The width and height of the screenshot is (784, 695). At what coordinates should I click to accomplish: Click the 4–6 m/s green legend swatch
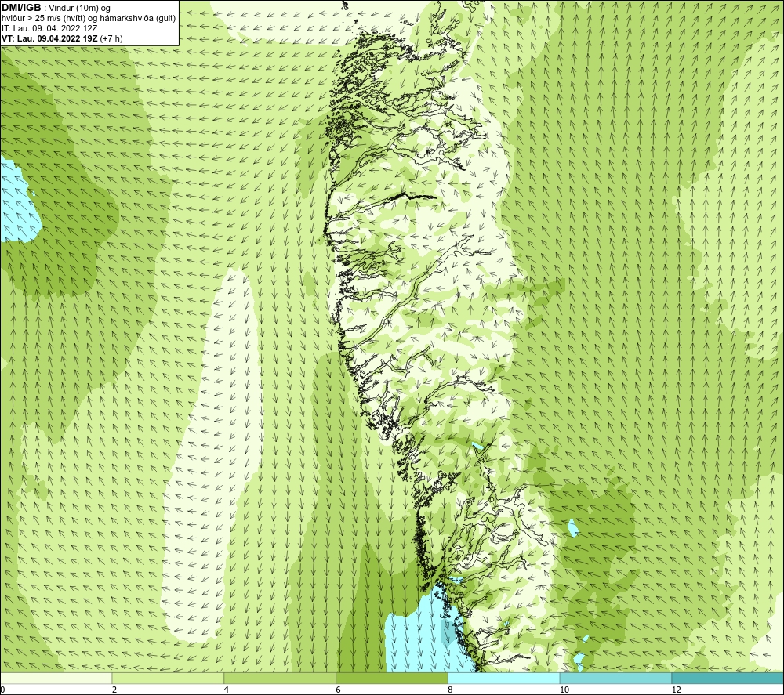click(280, 678)
